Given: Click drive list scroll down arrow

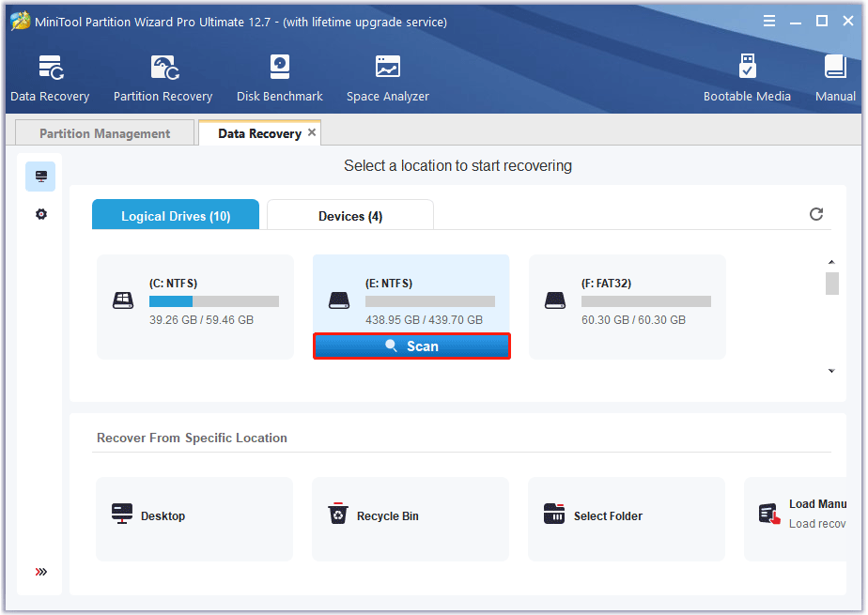Looking at the screenshot, I should pyautogui.click(x=831, y=371).
